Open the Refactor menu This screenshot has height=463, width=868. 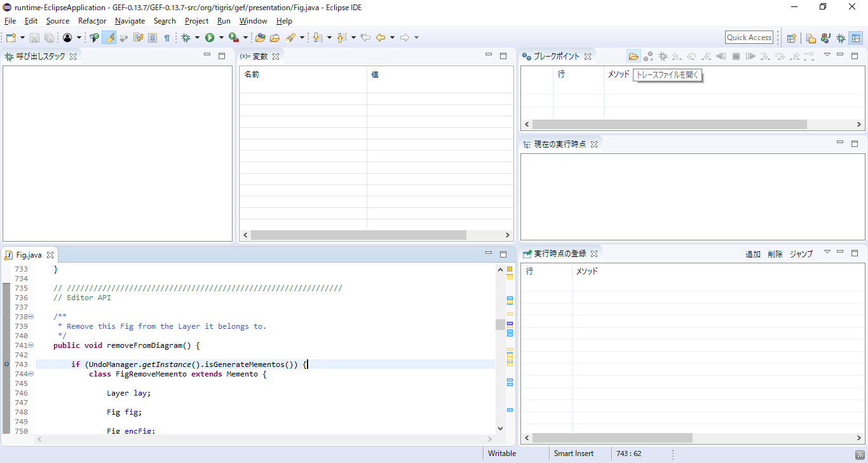(92, 21)
